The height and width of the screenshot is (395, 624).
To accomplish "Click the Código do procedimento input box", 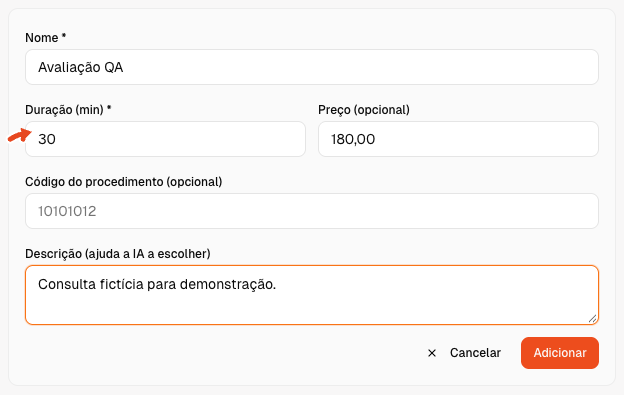I will click(312, 211).
